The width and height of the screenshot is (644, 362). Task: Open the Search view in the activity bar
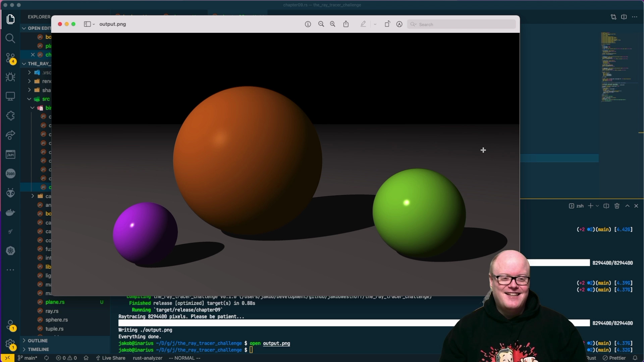(10, 38)
